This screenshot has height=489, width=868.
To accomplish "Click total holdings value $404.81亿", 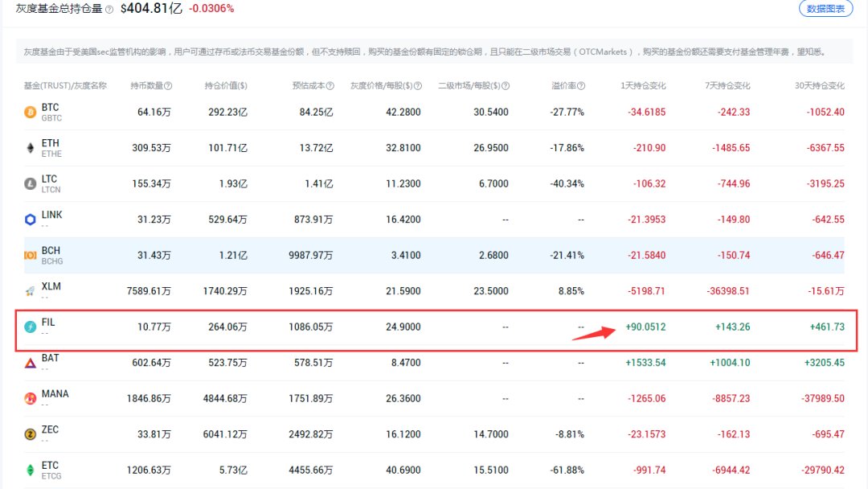I will tap(151, 8).
